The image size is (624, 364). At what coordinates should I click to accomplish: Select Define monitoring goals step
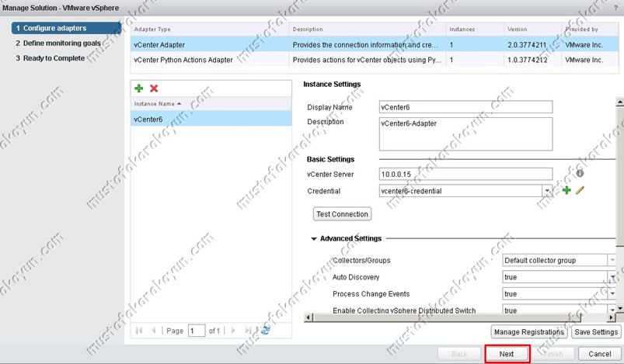[58, 43]
